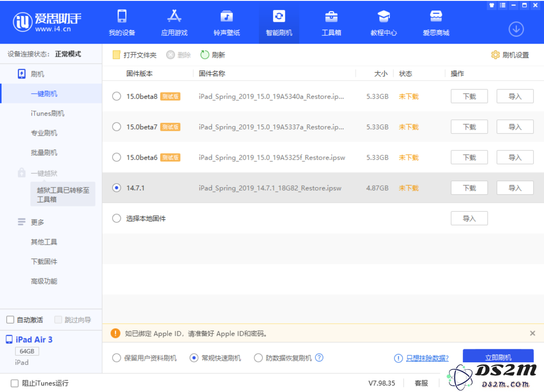Screen dimensions: 544x392
Task: Click the version V7.98.35 text
Action: click(382, 383)
